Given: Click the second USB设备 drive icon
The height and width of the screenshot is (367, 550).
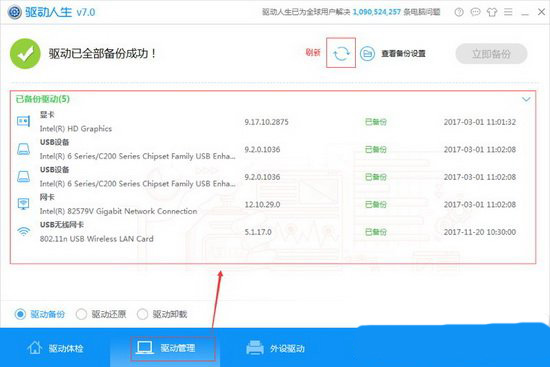Looking at the screenshot, I should (24, 176).
